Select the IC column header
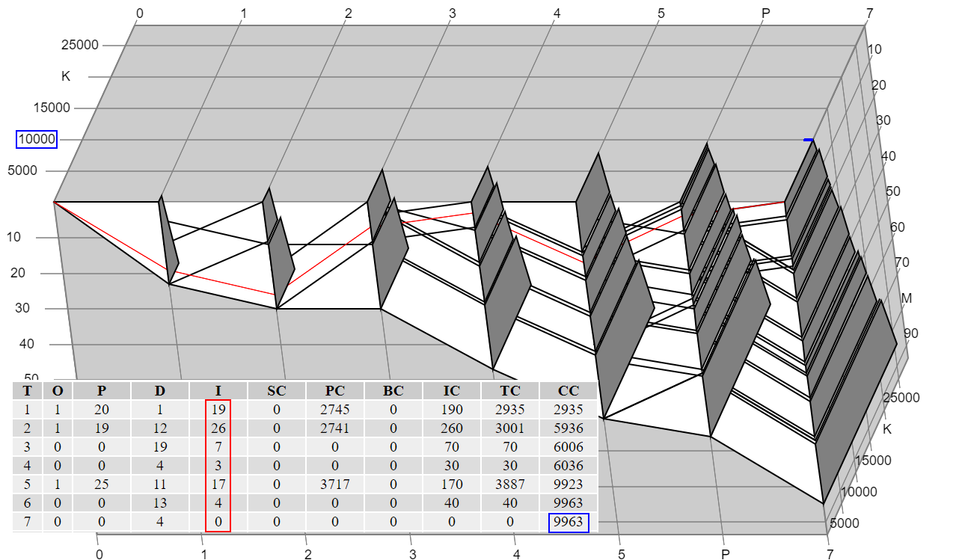The width and height of the screenshot is (962, 560). (x=452, y=390)
